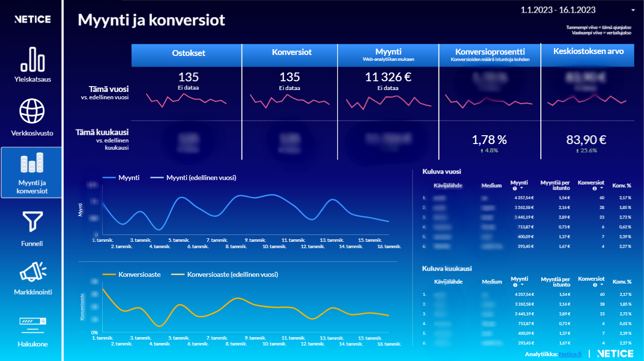644x361 pixels.
Task: Click the Ostokset header cell
Action: [187, 55]
